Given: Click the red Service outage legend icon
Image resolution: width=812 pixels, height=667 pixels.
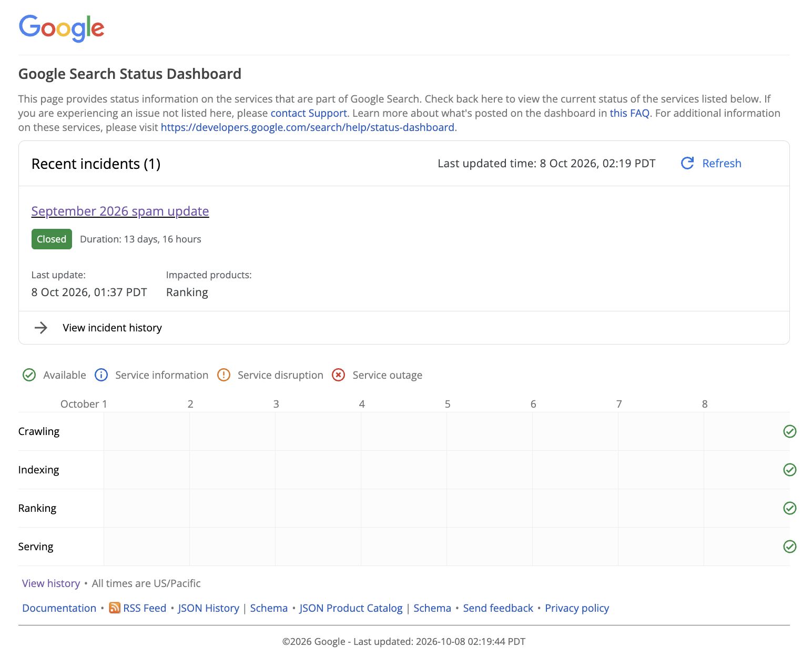Looking at the screenshot, I should pyautogui.click(x=338, y=375).
